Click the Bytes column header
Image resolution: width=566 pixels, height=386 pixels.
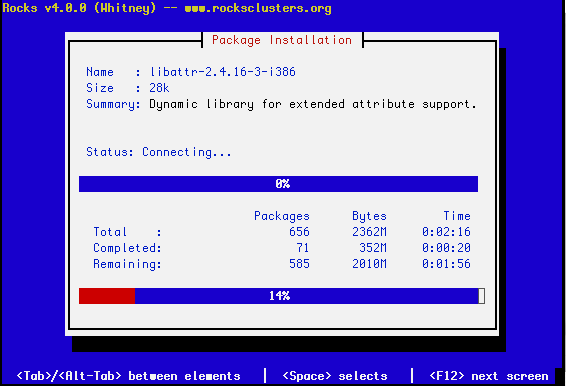(x=369, y=216)
